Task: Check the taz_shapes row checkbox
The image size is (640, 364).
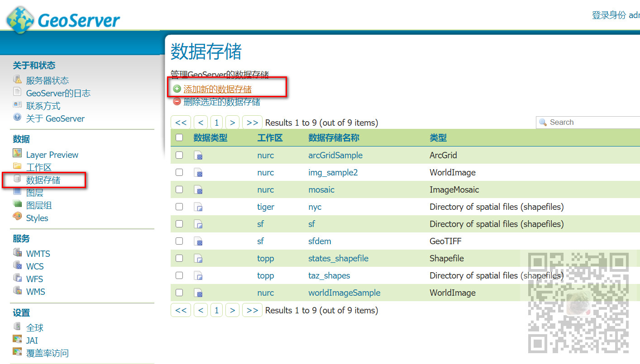Action: 179,275
